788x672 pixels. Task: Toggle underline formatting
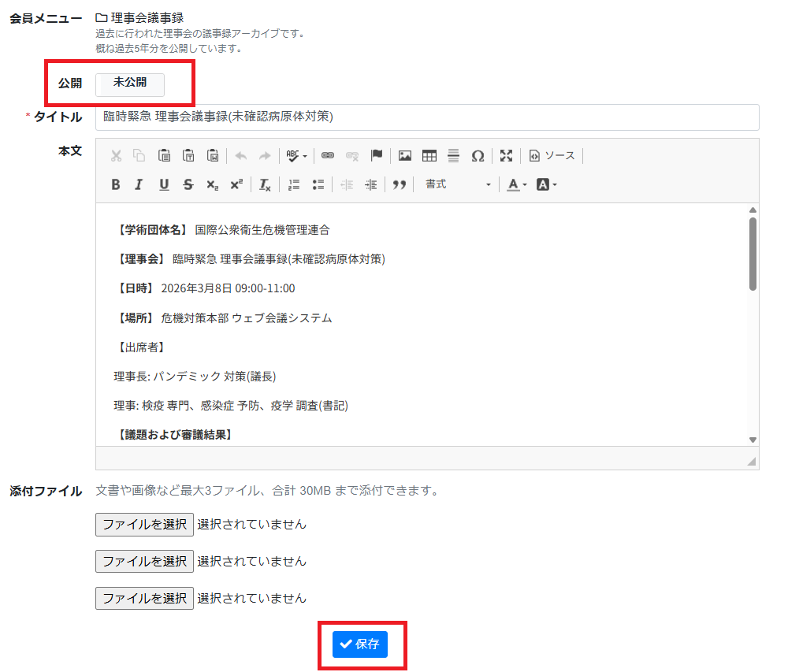click(x=164, y=184)
